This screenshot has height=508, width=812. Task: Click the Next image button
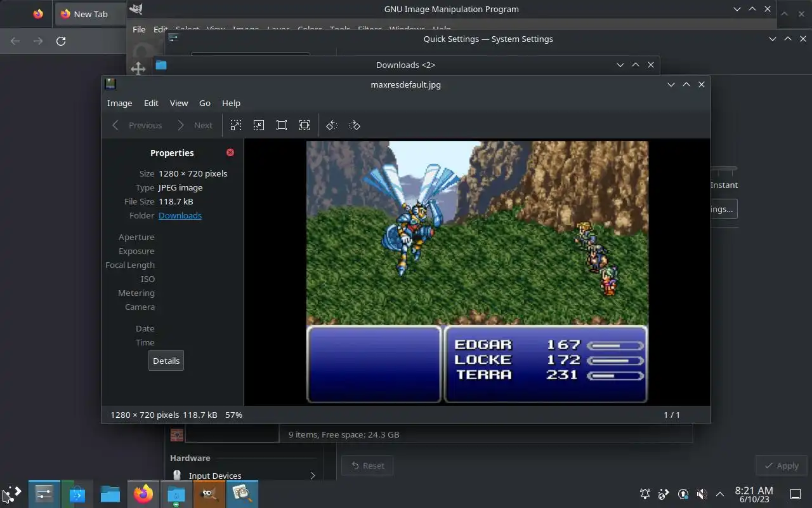pos(195,125)
